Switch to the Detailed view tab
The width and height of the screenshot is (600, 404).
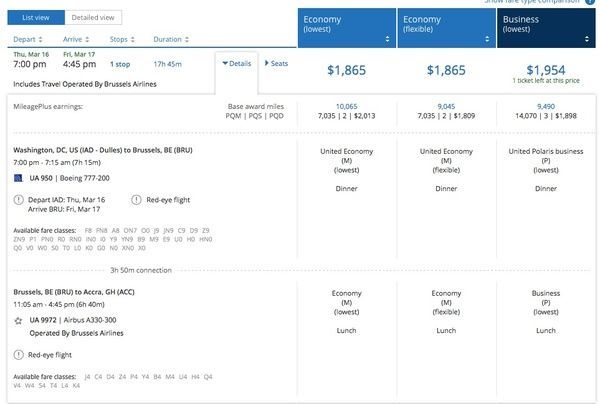pyautogui.click(x=93, y=17)
